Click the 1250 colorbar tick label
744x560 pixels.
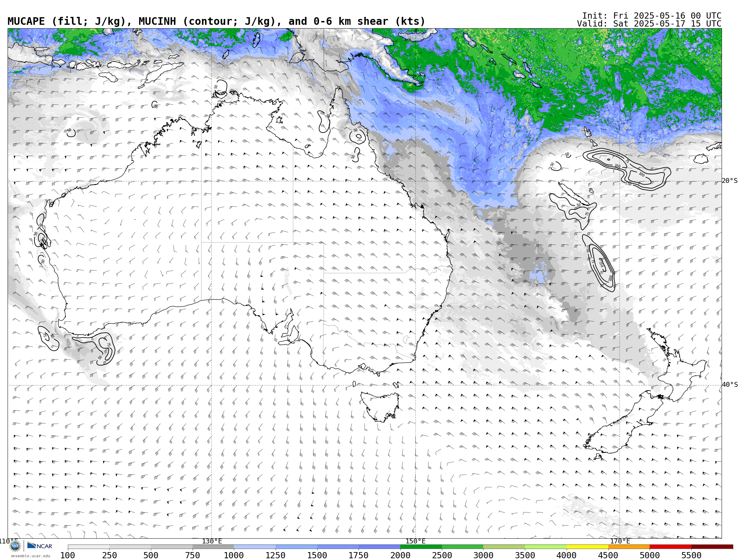point(276,555)
